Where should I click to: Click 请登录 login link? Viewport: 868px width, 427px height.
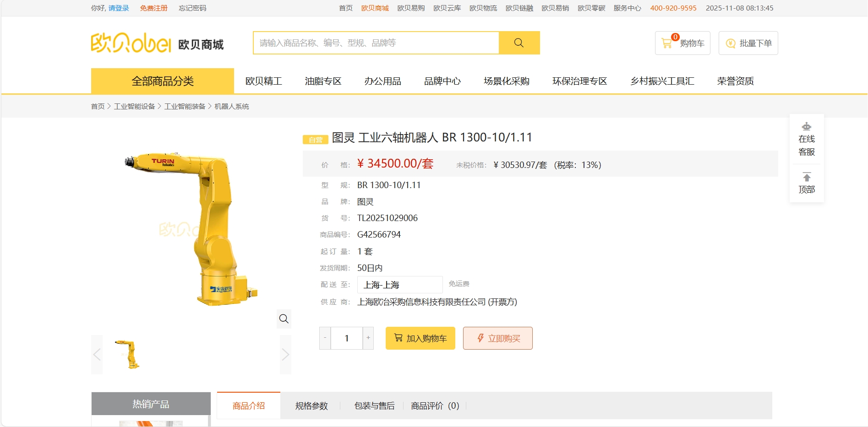119,8
